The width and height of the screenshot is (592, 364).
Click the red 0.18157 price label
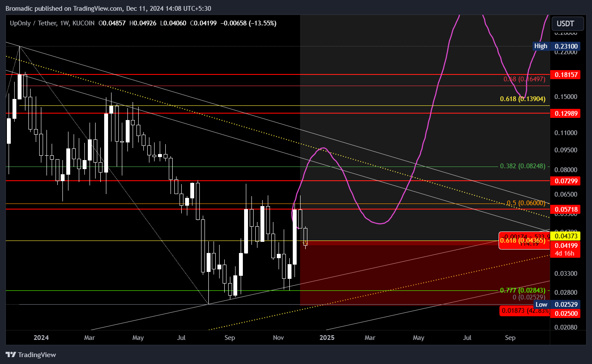(566, 75)
